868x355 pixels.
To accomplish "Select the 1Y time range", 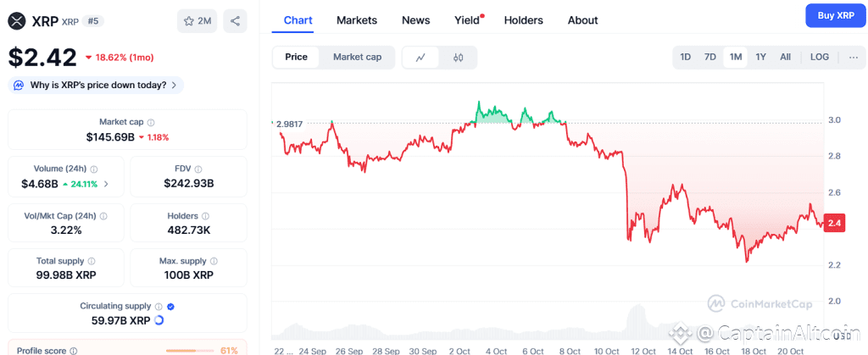I will coord(761,57).
